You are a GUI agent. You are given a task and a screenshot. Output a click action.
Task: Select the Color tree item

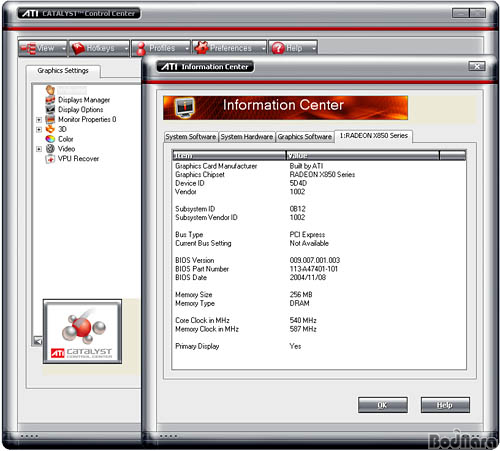pos(66,139)
